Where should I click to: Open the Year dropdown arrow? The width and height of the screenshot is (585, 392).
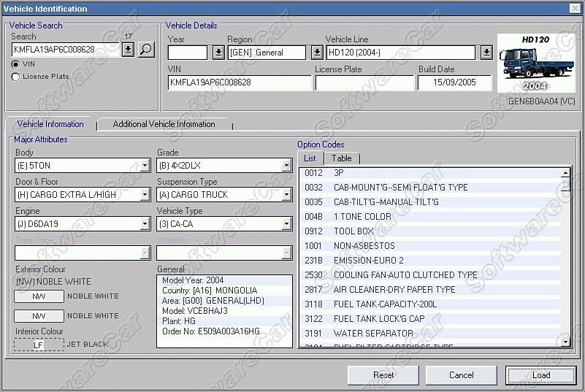pos(218,53)
